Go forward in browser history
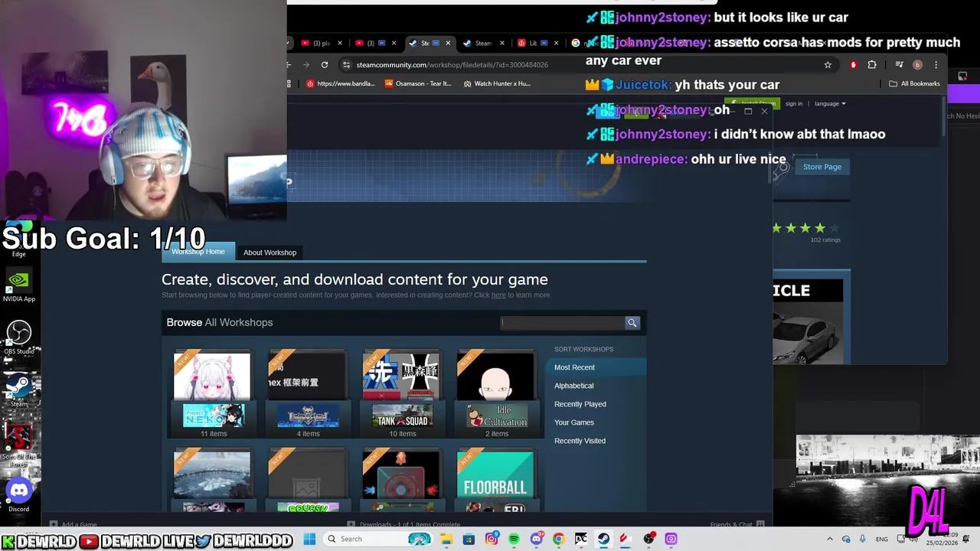 pyautogui.click(x=306, y=65)
